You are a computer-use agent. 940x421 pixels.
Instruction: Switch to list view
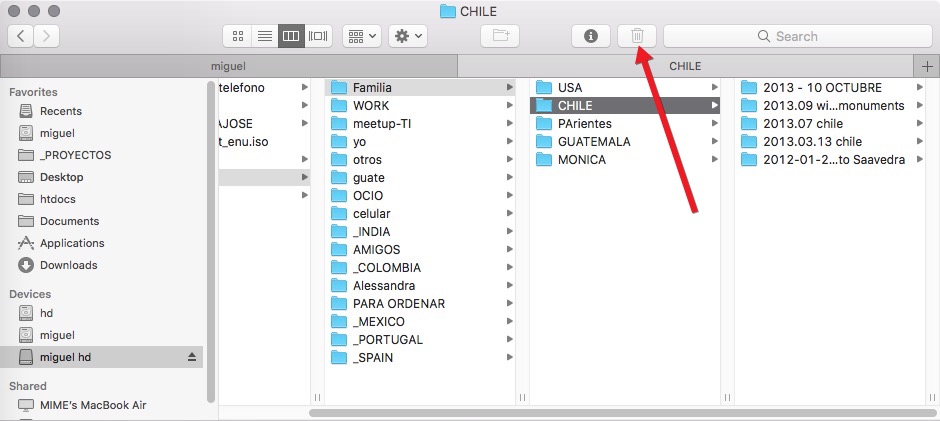coord(264,36)
